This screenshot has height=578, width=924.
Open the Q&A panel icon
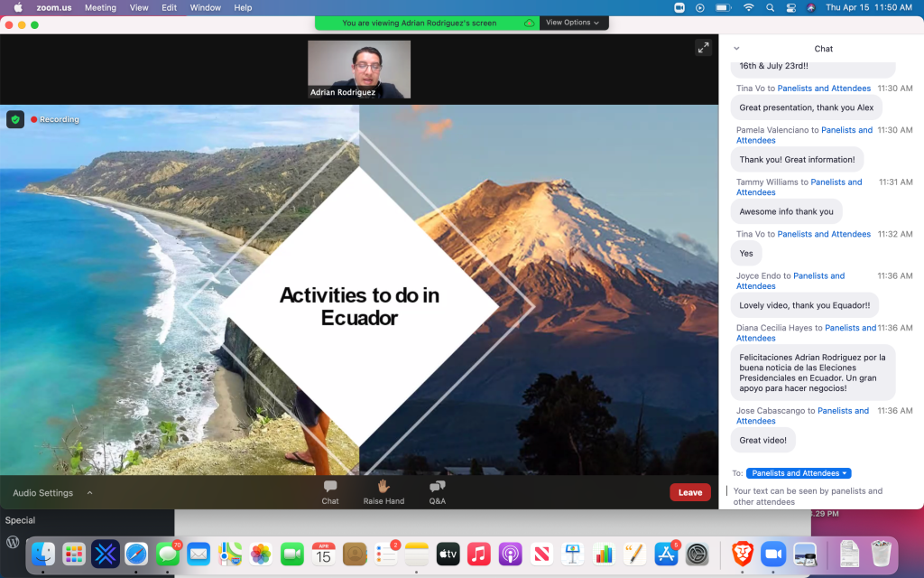[437, 487]
